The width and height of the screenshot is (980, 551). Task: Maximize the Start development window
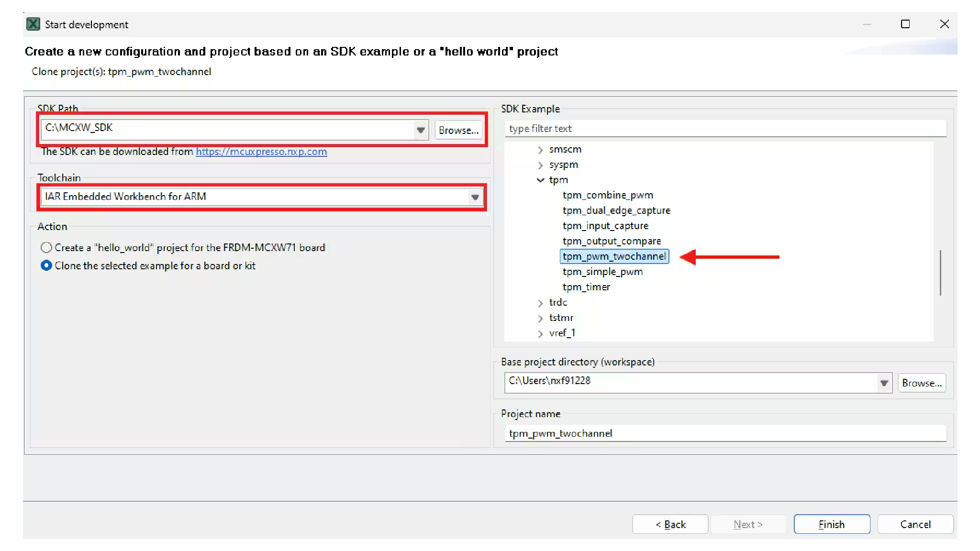click(905, 24)
